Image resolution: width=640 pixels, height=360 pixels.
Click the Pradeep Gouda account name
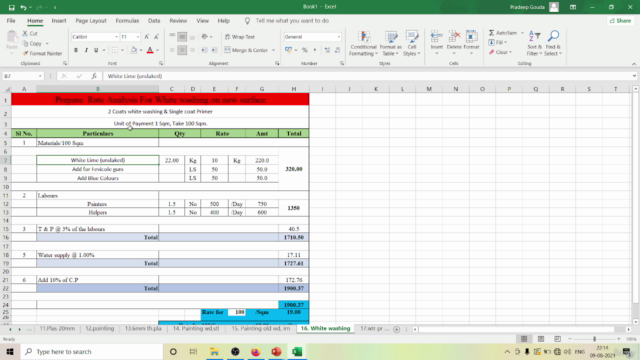point(527,7)
